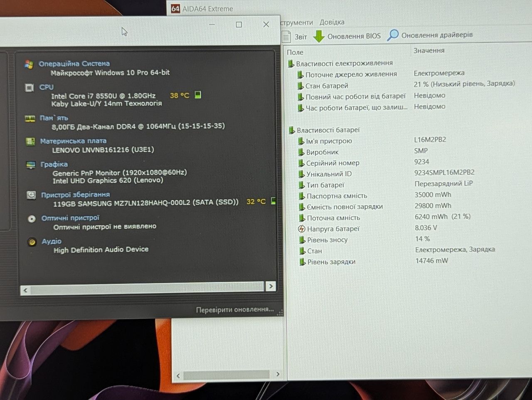Click the Speccy horizontal scrollbar right arrow
This screenshot has width=532, height=400.
(271, 286)
